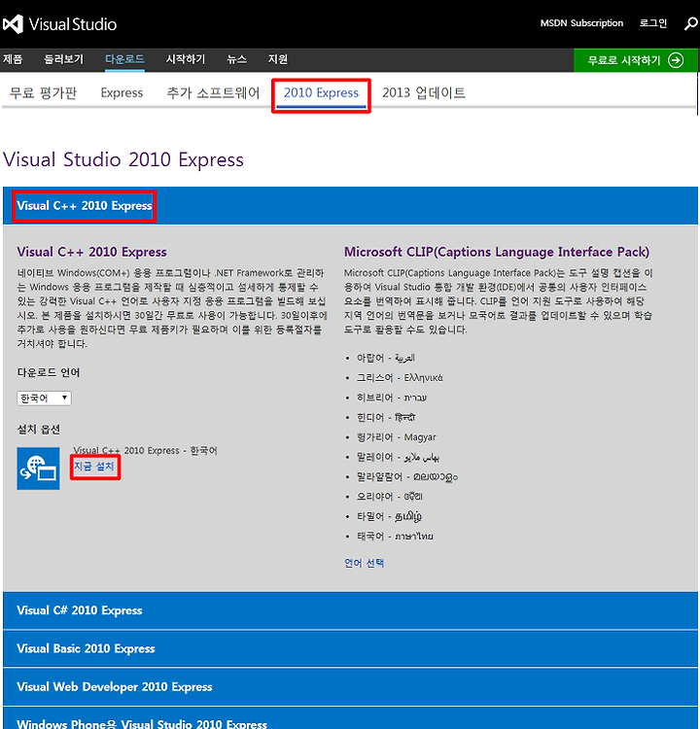Select the 2010 Express tab
Image resolution: width=700 pixels, height=729 pixels.
pyautogui.click(x=321, y=93)
